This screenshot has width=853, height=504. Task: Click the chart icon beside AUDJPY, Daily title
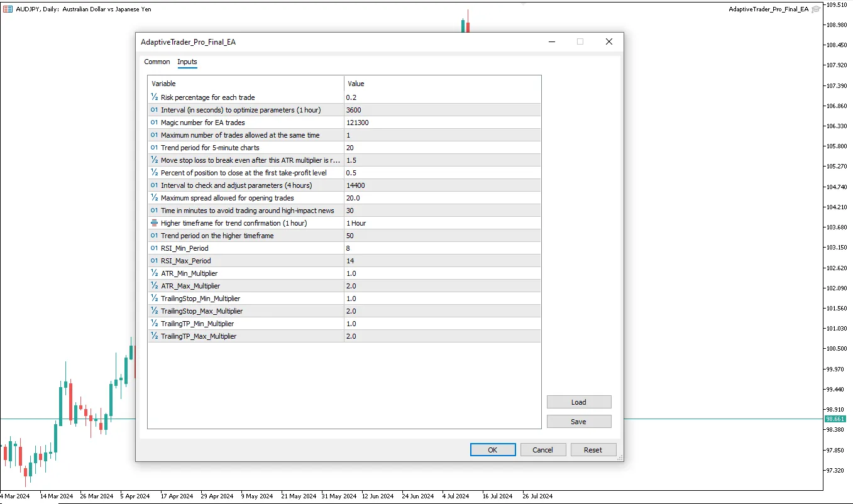(x=7, y=9)
